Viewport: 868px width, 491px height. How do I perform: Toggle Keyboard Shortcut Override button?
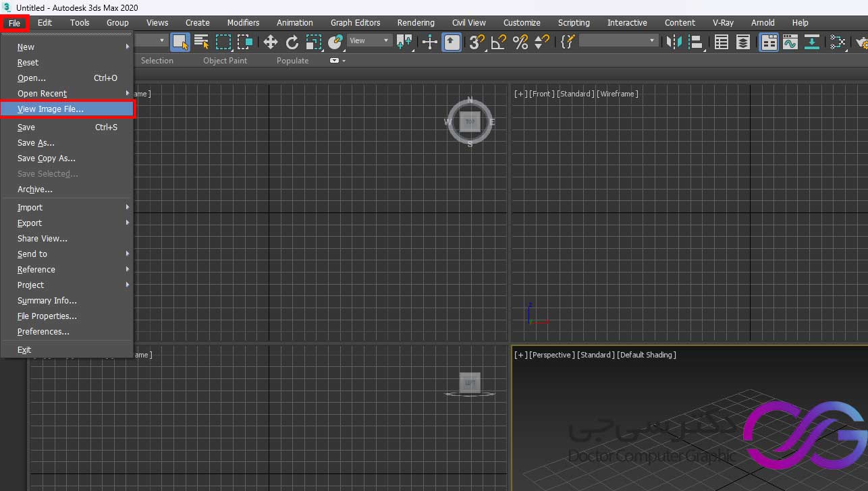(x=452, y=42)
